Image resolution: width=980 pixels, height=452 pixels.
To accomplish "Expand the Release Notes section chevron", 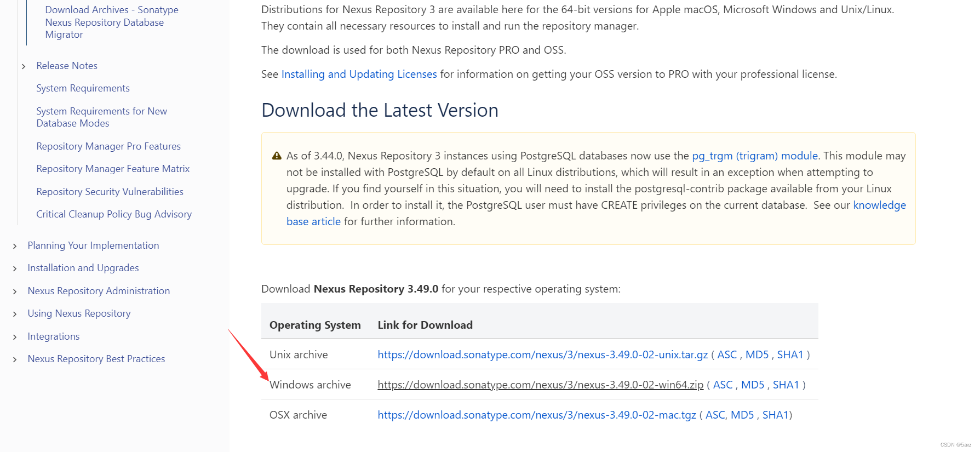I will 24,66.
